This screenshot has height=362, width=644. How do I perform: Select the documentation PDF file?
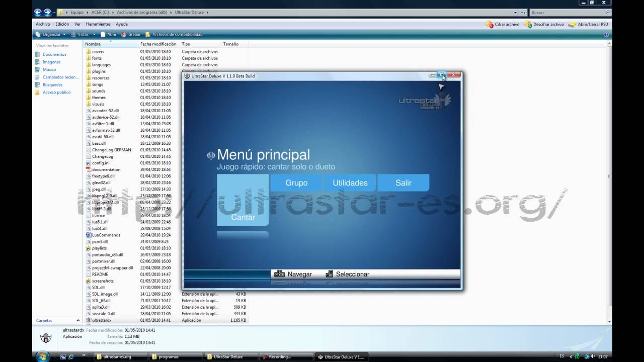point(103,169)
